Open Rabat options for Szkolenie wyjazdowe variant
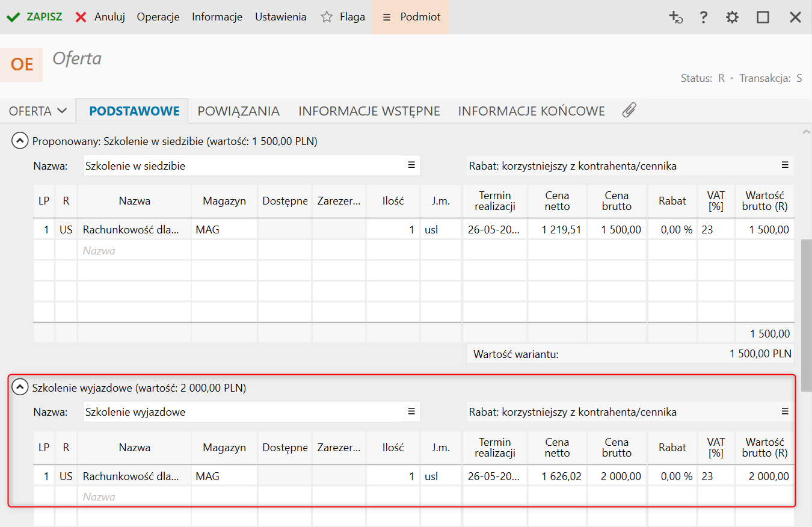 785,411
